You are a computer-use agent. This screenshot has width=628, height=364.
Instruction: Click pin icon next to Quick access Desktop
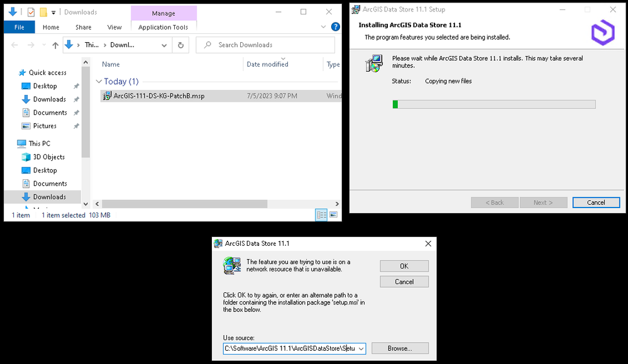coord(76,86)
